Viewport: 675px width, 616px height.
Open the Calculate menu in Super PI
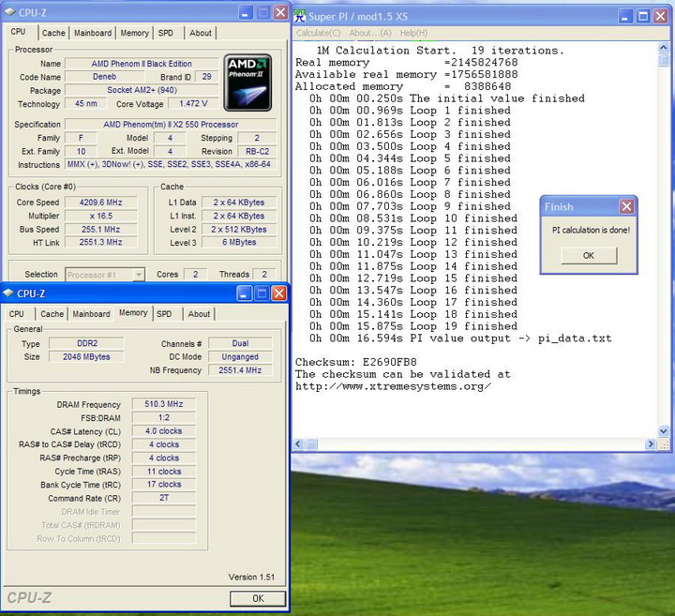click(318, 33)
